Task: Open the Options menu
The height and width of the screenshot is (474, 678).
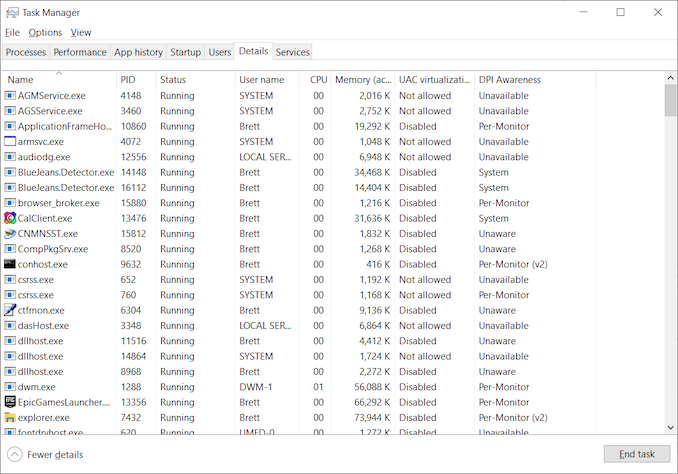Action: point(45,32)
